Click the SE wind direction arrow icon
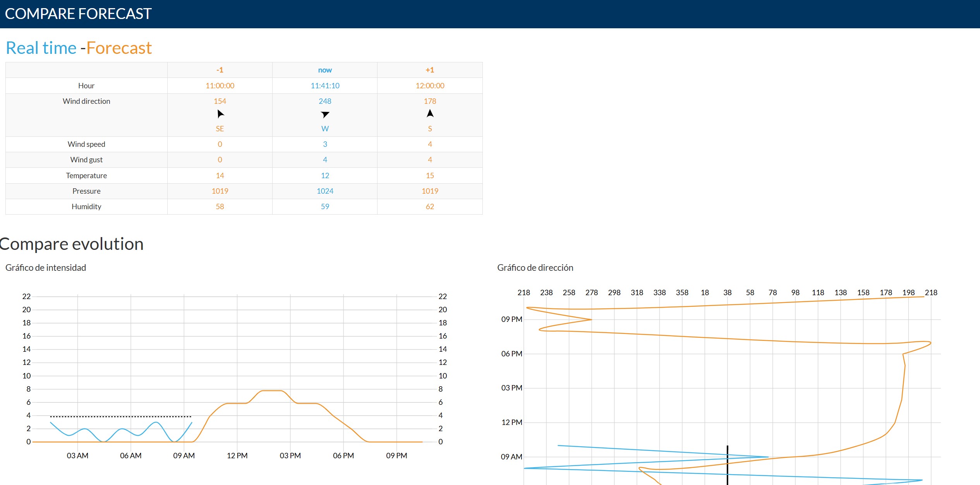The image size is (980, 485). [220, 114]
